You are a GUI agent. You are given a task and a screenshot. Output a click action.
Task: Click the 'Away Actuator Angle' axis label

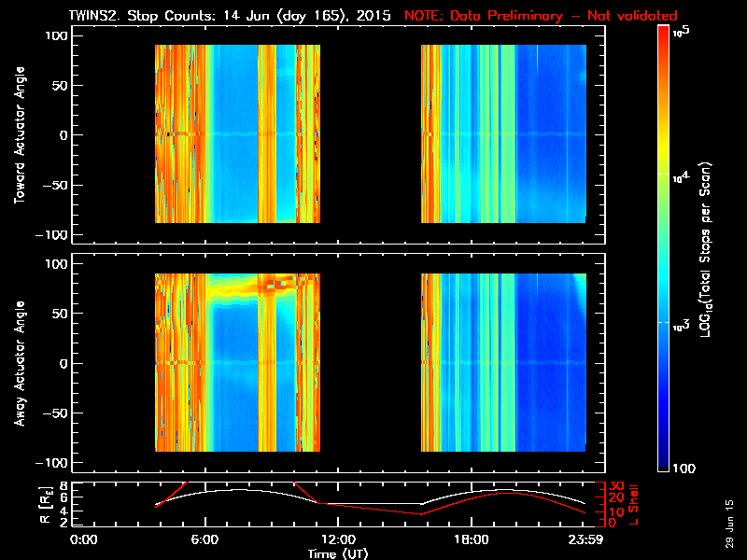20,363
